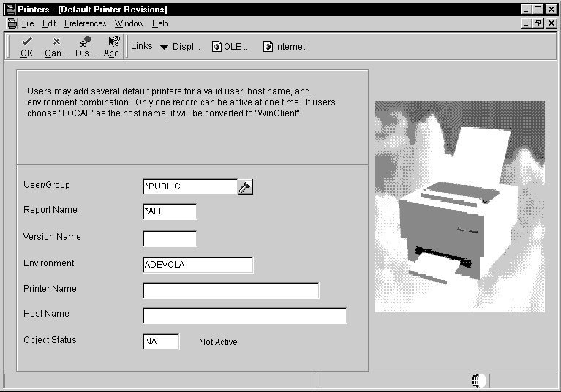
Task: Click the printer document icon in menu bar
Action: tap(12, 23)
